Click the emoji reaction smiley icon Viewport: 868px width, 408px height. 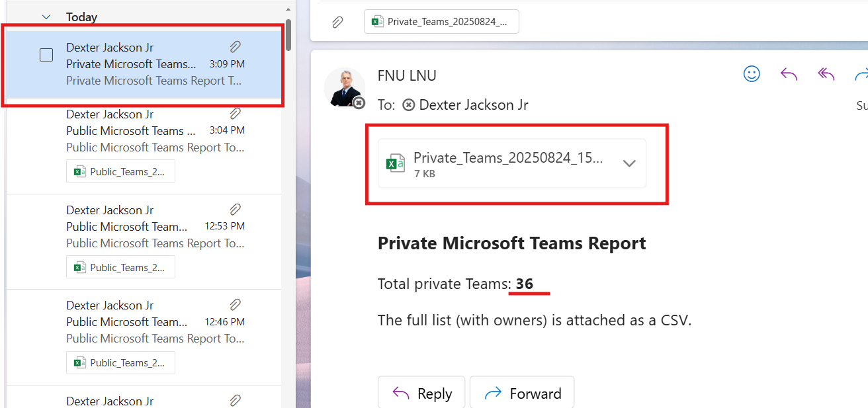(752, 74)
